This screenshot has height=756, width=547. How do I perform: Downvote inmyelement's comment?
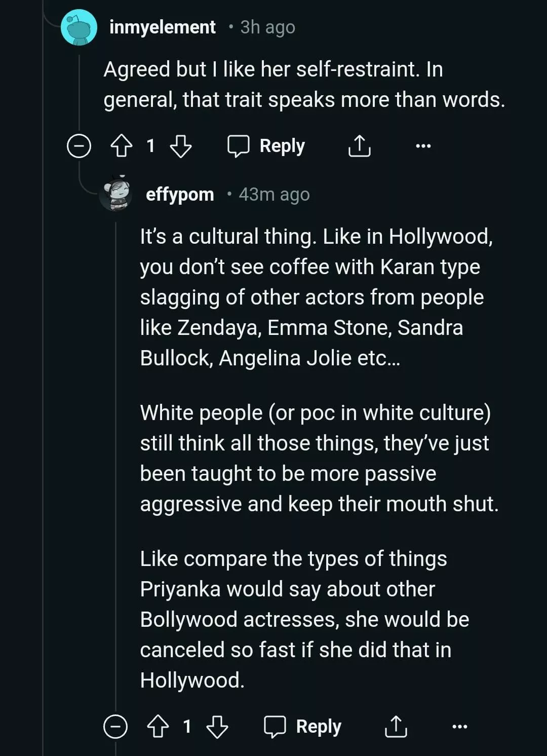(180, 146)
